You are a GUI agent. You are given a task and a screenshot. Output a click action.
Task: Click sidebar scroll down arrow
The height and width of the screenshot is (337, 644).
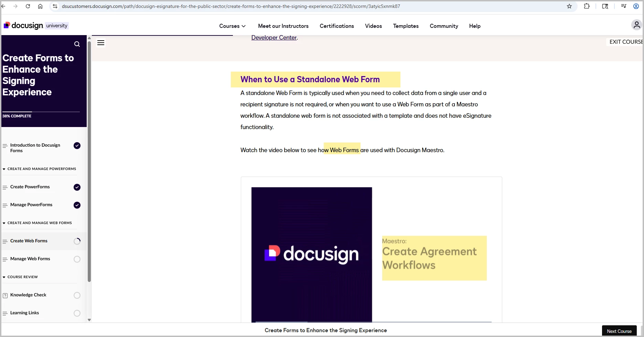(89, 320)
